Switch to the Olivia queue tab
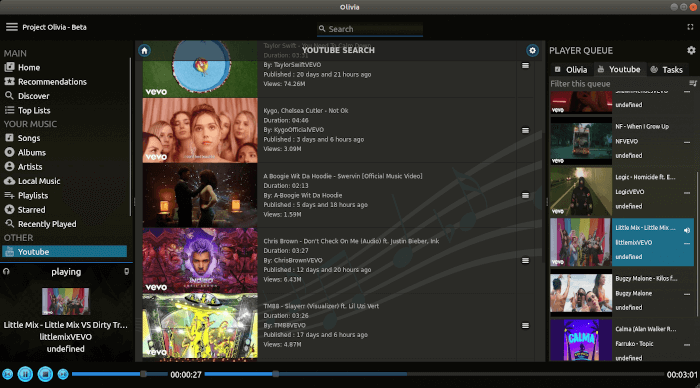 coord(571,69)
